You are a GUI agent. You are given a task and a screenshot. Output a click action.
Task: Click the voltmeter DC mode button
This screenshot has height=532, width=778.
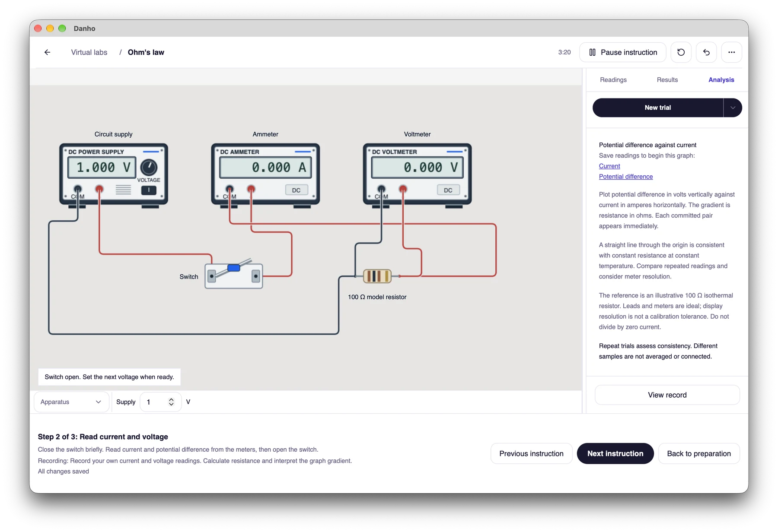pyautogui.click(x=448, y=190)
